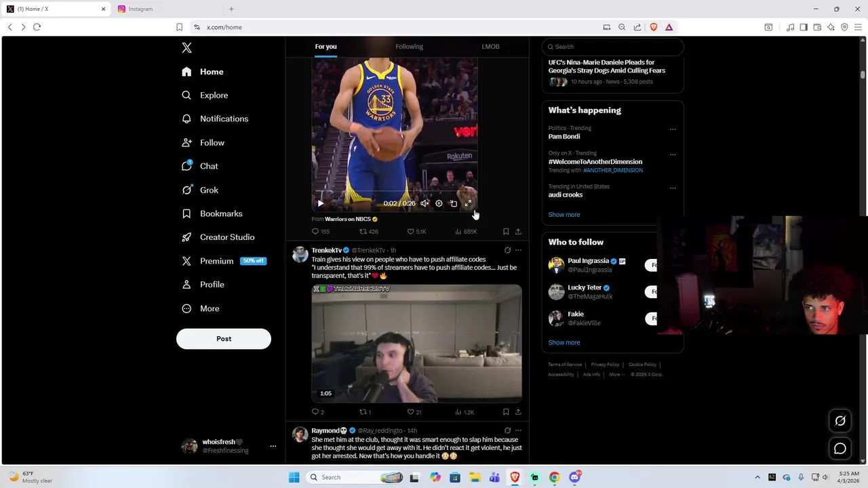This screenshot has width=868, height=488.
Task: Reply to the Warriors video post (155 replies)
Action: tap(320, 232)
